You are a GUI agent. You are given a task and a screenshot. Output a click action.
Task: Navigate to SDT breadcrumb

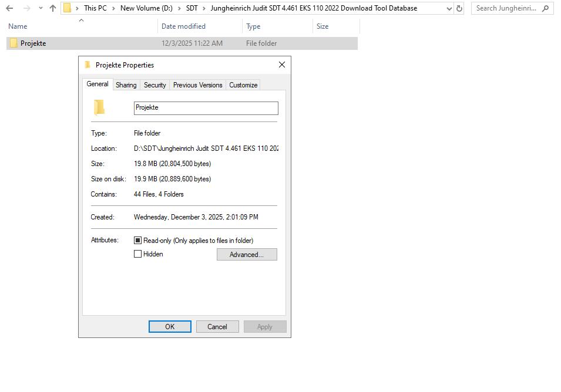(x=192, y=8)
